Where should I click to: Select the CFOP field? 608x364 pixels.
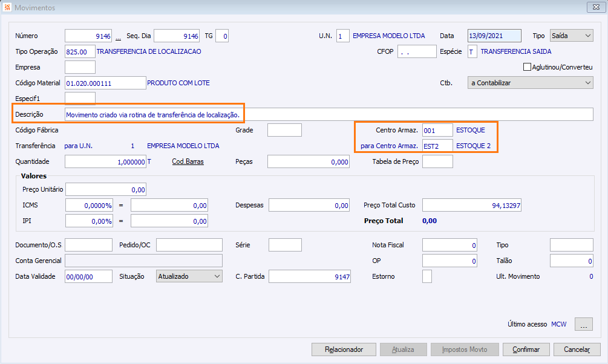[x=417, y=51]
